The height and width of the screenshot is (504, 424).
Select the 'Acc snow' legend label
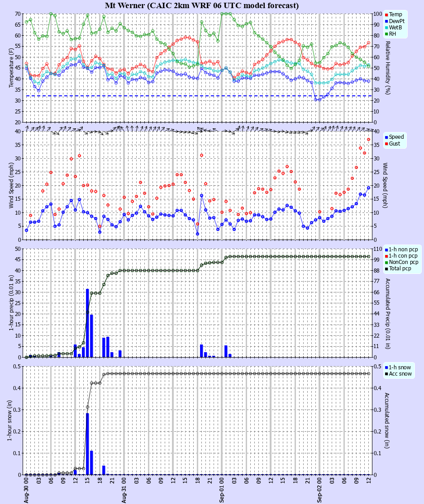click(x=400, y=374)
